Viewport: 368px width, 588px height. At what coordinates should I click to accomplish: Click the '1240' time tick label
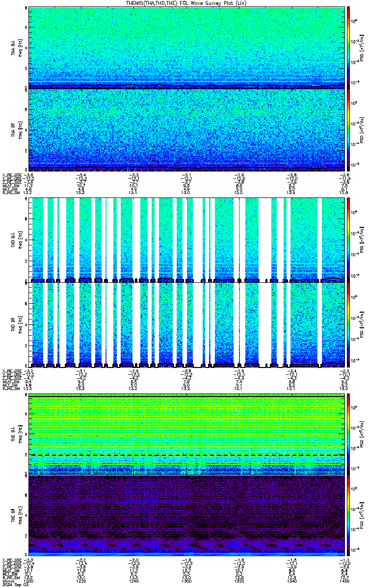(x=134, y=582)
